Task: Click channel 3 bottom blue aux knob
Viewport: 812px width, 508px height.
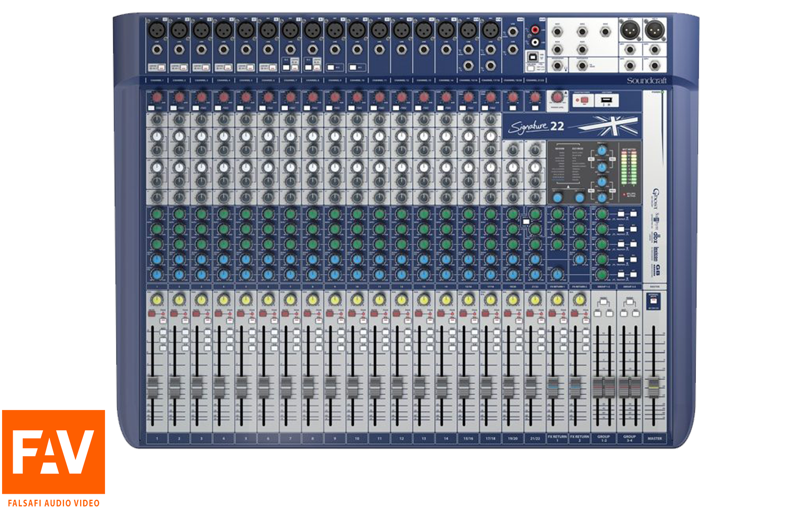Action: pos(201,274)
